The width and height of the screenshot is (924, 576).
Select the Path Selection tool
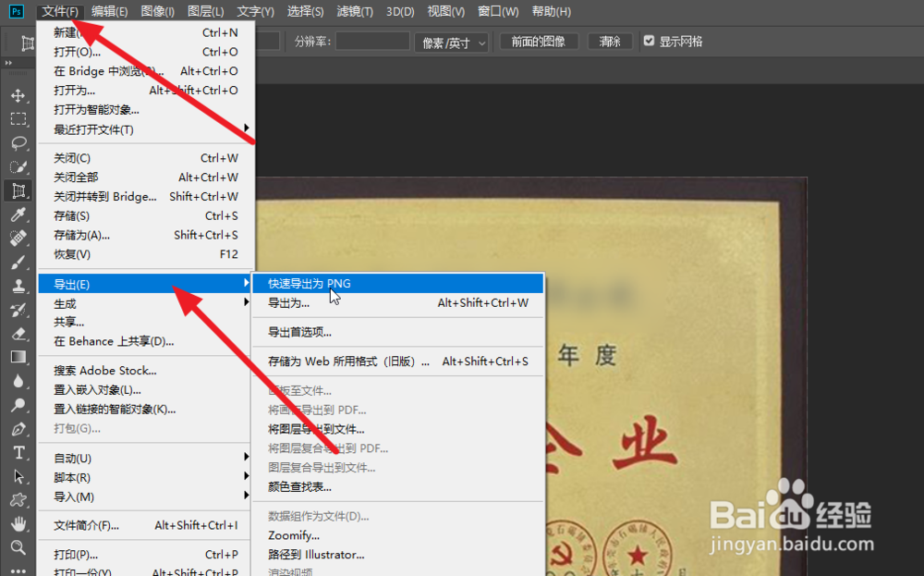(18, 476)
